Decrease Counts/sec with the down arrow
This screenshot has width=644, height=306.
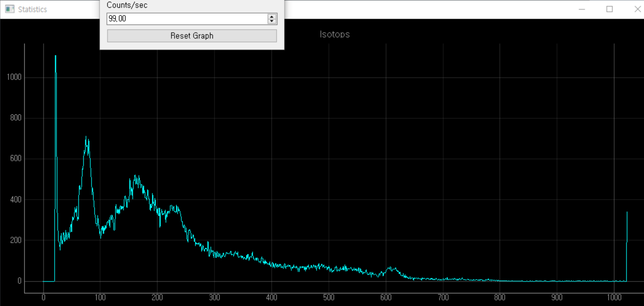coord(272,21)
